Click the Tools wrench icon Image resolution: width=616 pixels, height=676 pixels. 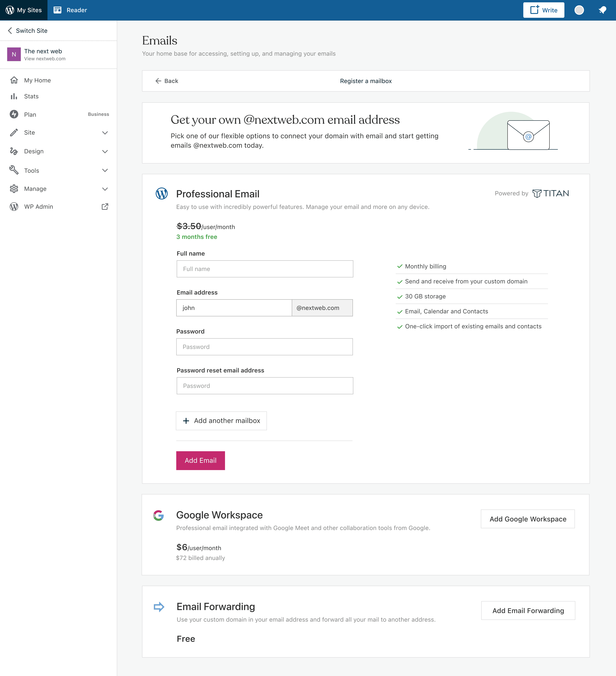point(14,170)
